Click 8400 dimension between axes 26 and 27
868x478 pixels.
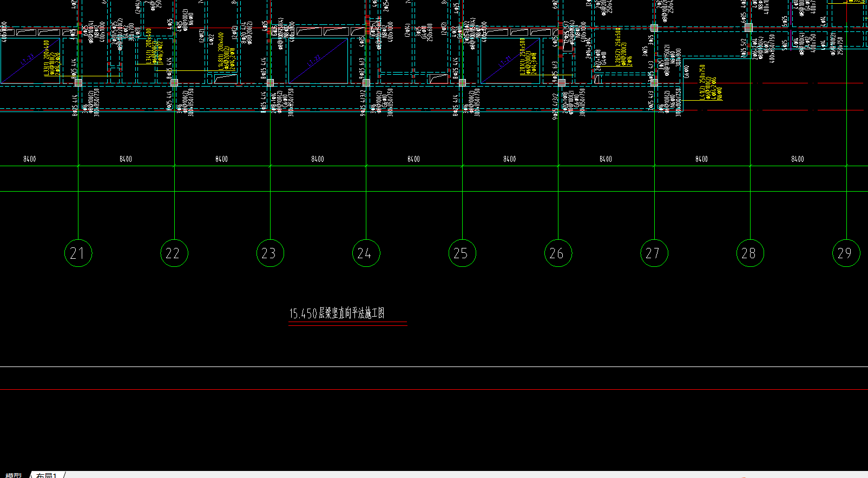click(x=606, y=159)
